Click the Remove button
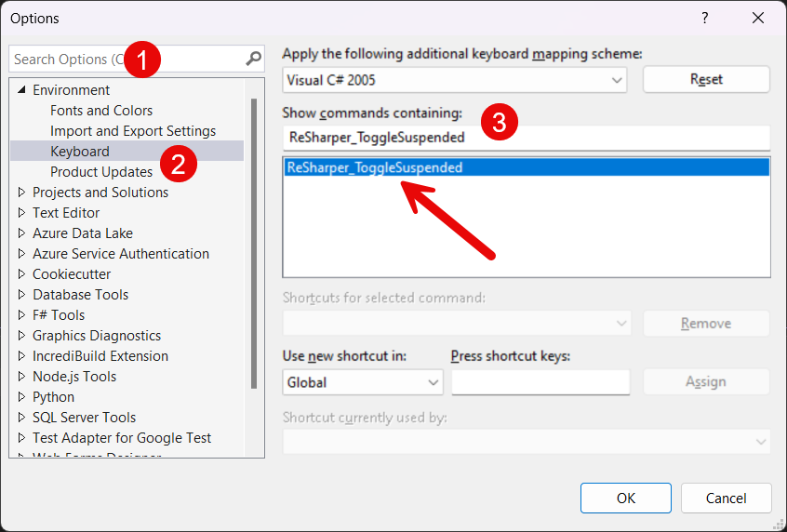 [x=706, y=324]
